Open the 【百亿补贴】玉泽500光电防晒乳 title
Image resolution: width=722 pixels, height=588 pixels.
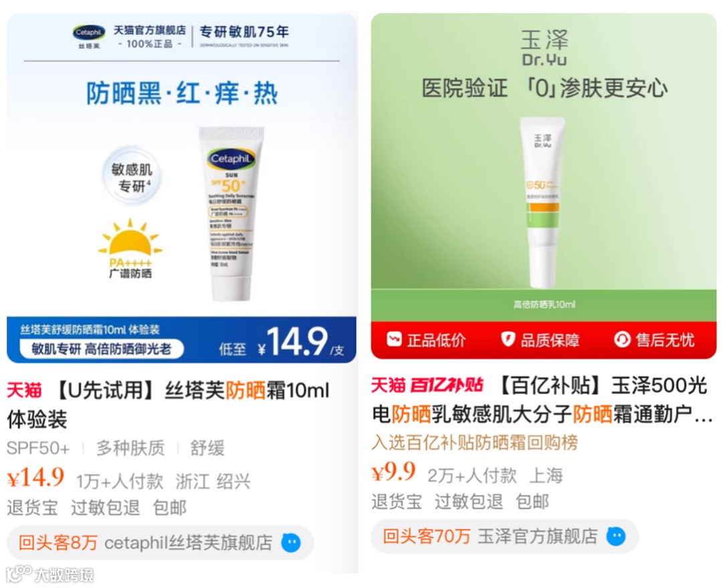click(x=542, y=400)
